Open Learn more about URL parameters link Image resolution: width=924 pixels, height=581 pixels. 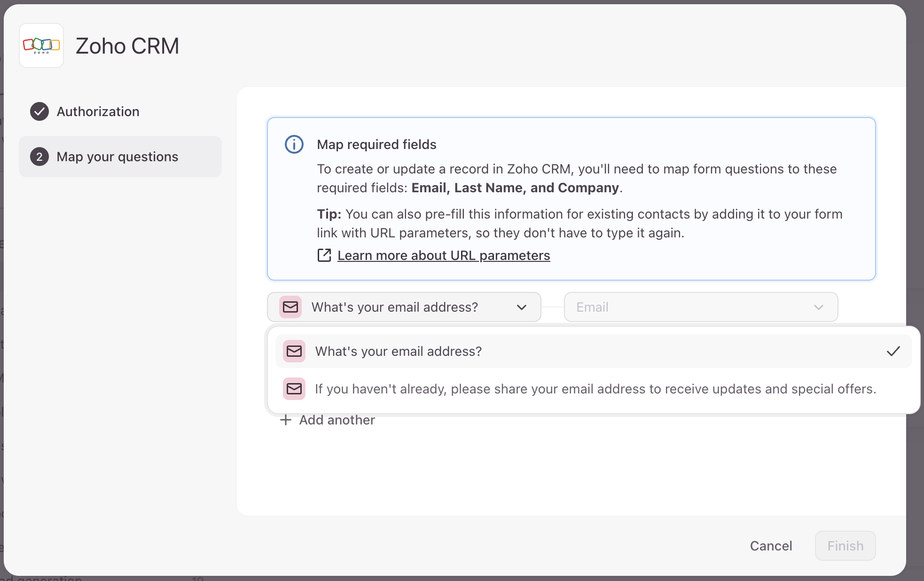[x=444, y=255]
